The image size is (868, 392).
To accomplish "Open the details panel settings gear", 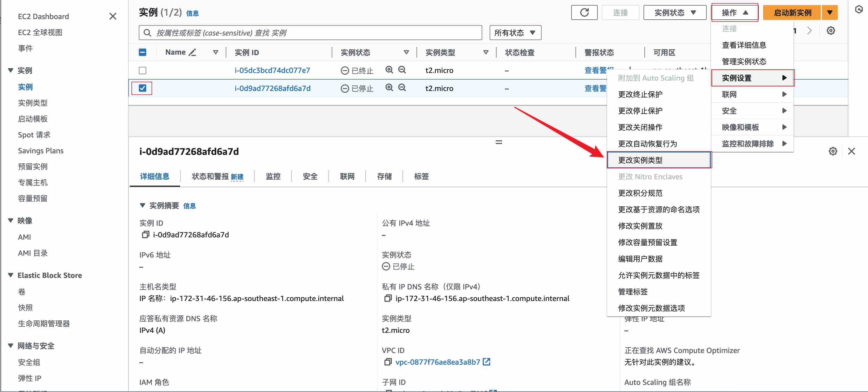I will tap(832, 151).
